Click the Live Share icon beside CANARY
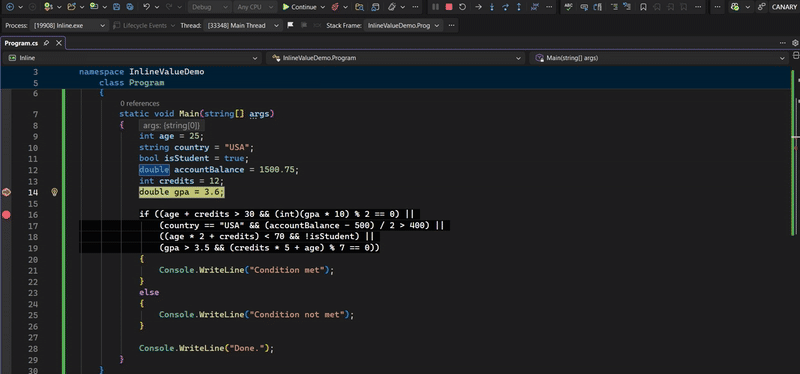Screen dimensions: 800x374 [762, 7]
